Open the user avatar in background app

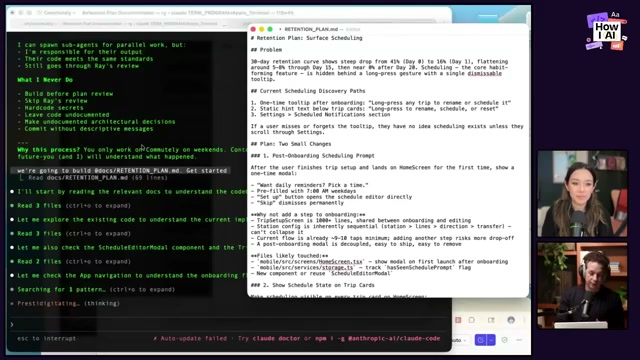click(x=511, y=320)
